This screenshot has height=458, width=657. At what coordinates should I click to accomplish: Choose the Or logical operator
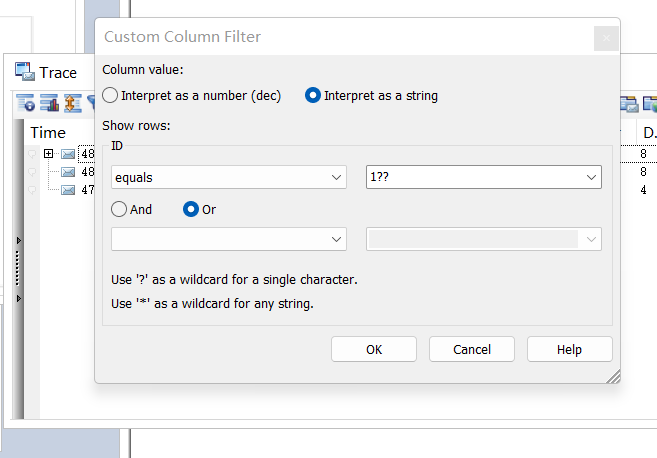click(x=190, y=210)
